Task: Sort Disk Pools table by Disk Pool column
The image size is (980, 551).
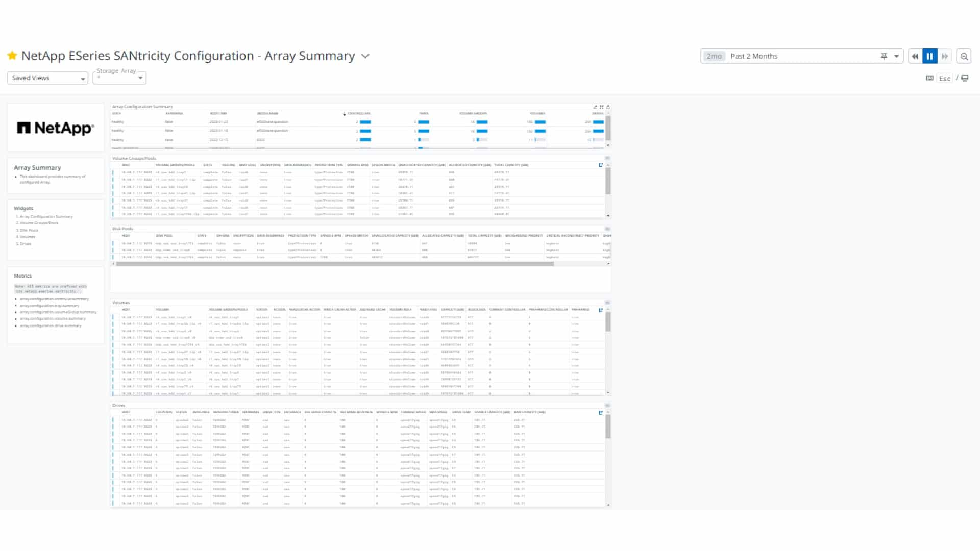Action: 164,236
